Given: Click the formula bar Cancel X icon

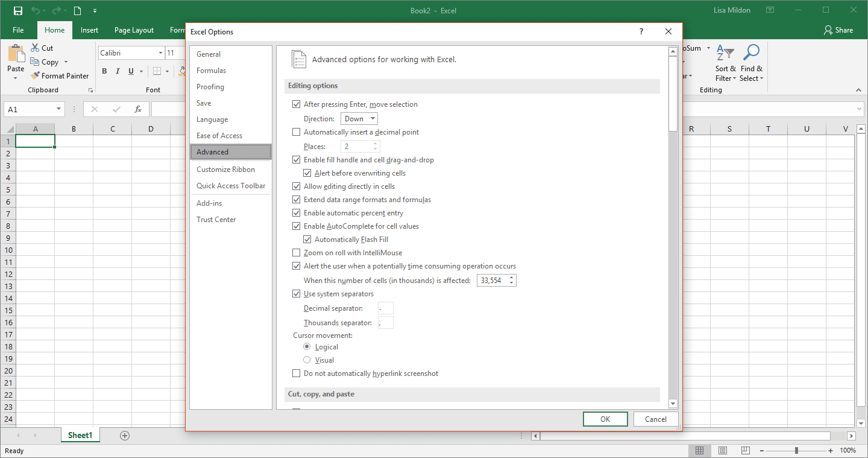Looking at the screenshot, I should point(95,109).
